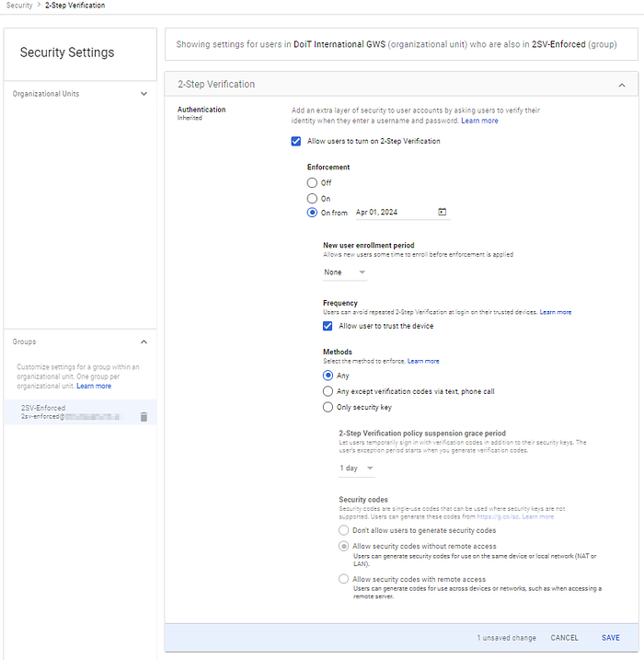
Task: Select Enforcement Off radio button
Action: click(312, 182)
